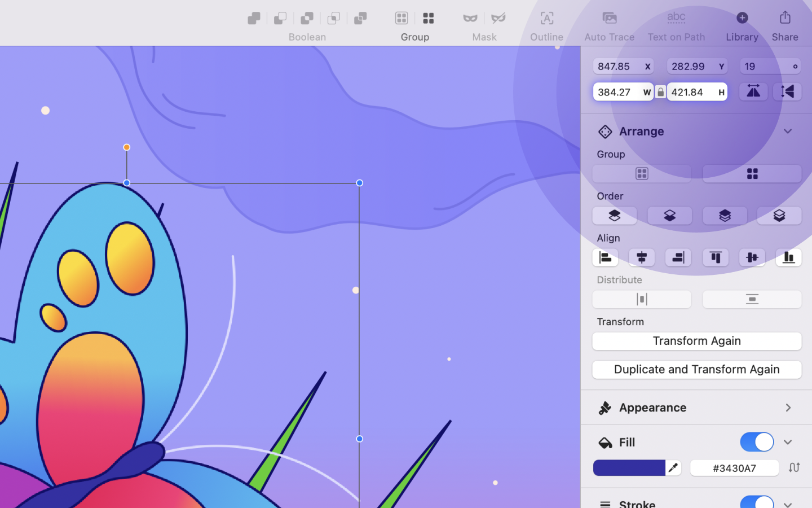
Task: Edit the Fill hex value #3430A7
Action: pos(734,468)
